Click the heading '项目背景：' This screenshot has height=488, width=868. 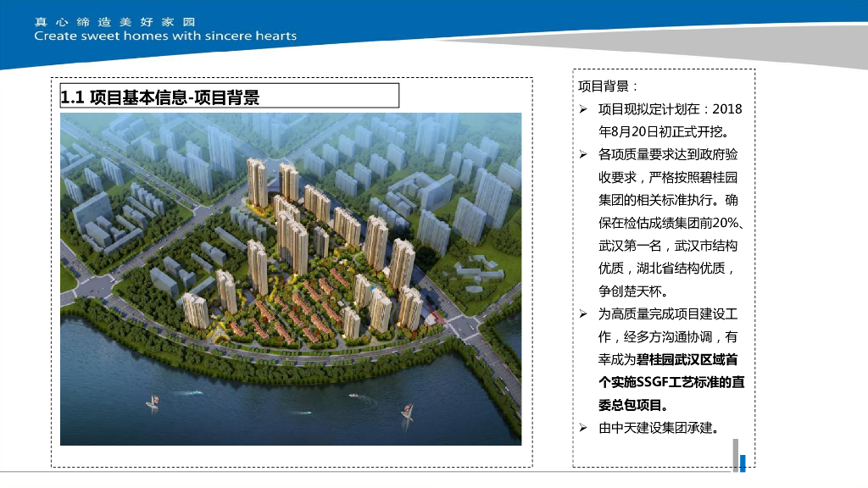608,86
